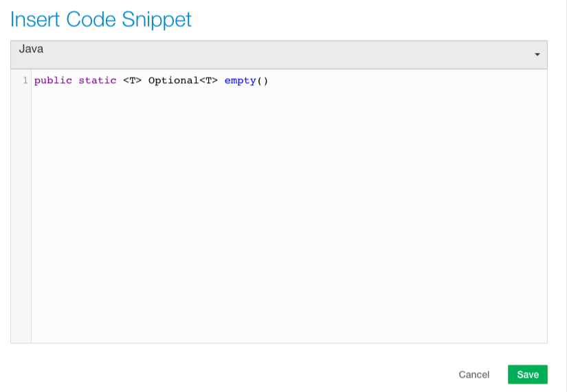Click the <T> following Optional
This screenshot has height=392, width=567.
pos(209,81)
